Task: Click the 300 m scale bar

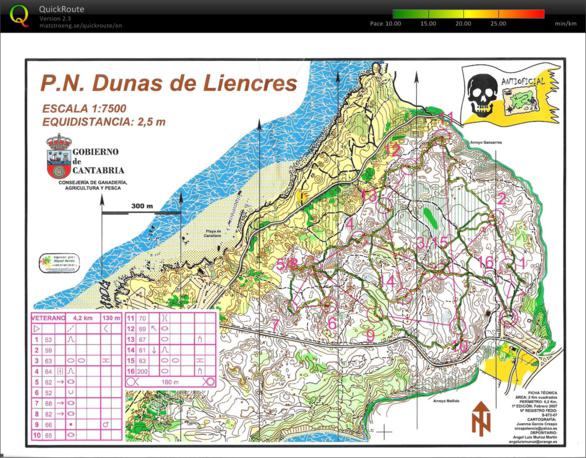Action: point(141,213)
